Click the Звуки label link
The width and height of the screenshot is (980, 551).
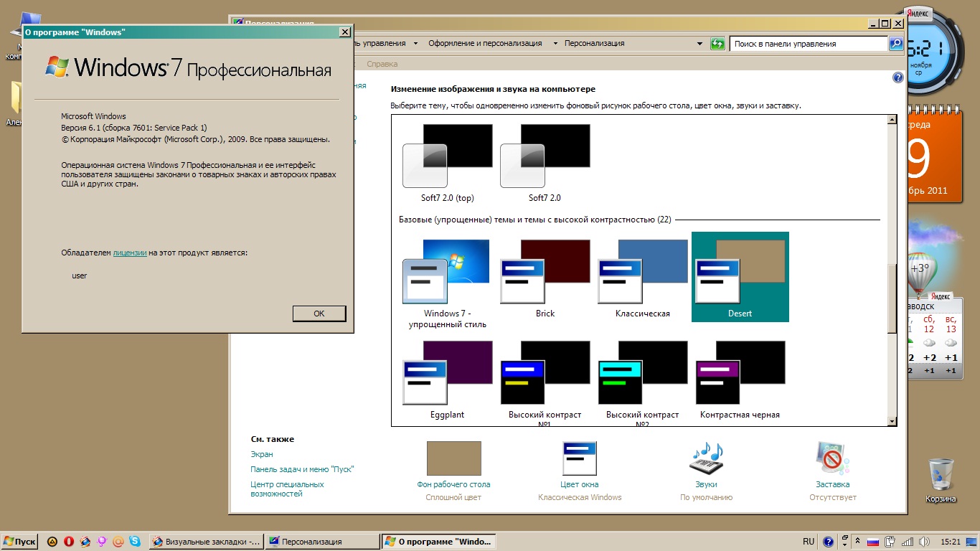point(706,484)
